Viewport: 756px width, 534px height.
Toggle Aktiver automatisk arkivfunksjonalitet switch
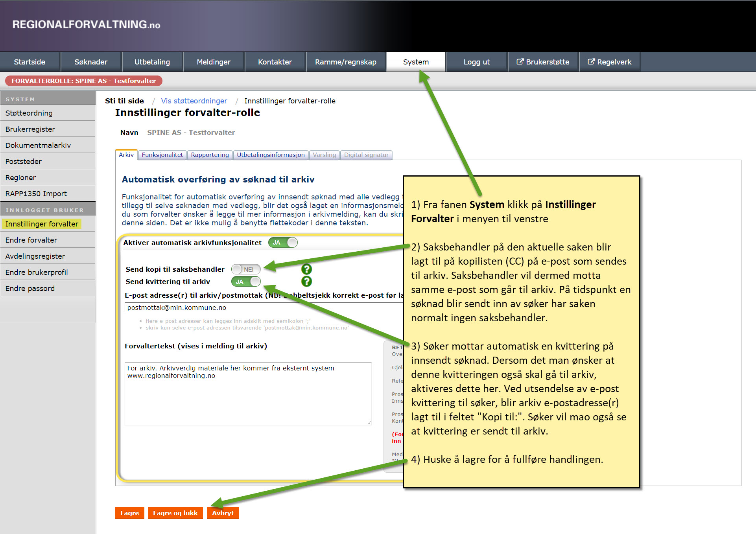tap(283, 243)
